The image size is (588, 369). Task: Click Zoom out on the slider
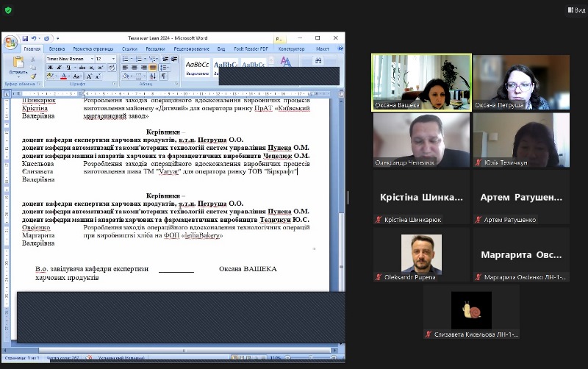click(287, 358)
